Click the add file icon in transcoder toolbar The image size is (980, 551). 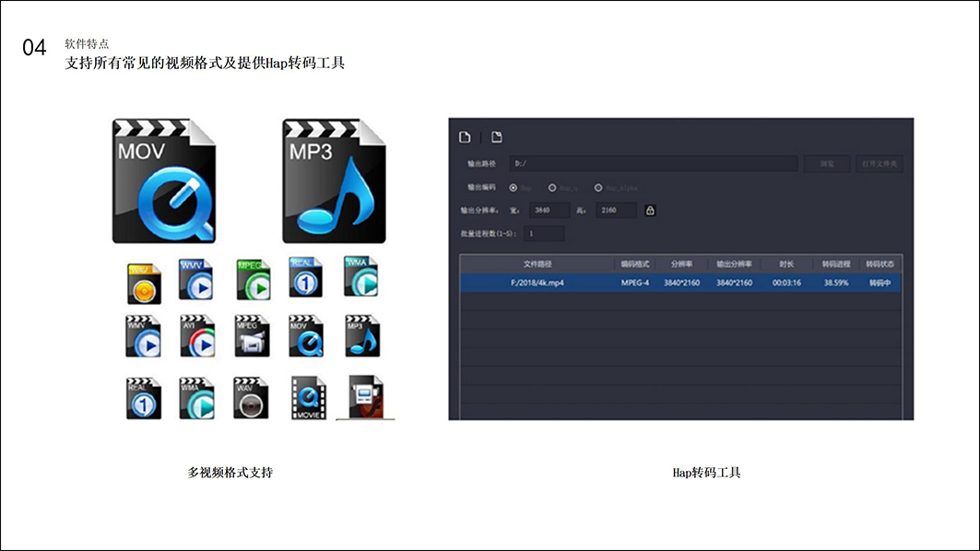466,137
